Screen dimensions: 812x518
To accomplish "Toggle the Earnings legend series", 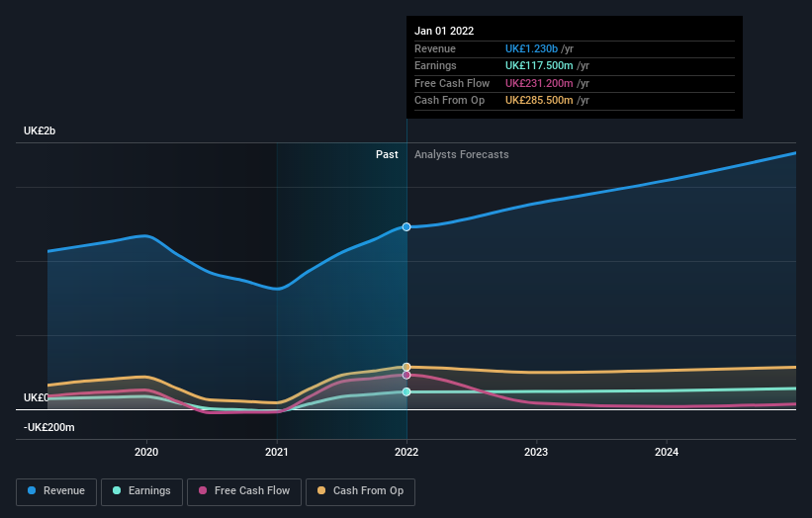I will click(x=141, y=491).
